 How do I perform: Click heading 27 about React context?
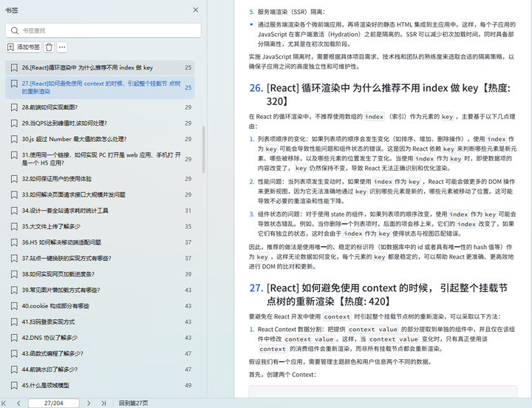coord(378,295)
